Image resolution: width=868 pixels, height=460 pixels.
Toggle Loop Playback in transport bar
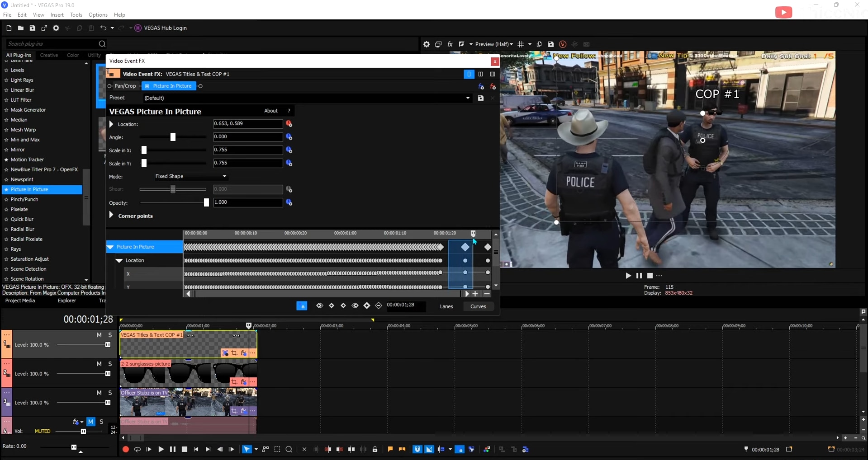coord(138,449)
